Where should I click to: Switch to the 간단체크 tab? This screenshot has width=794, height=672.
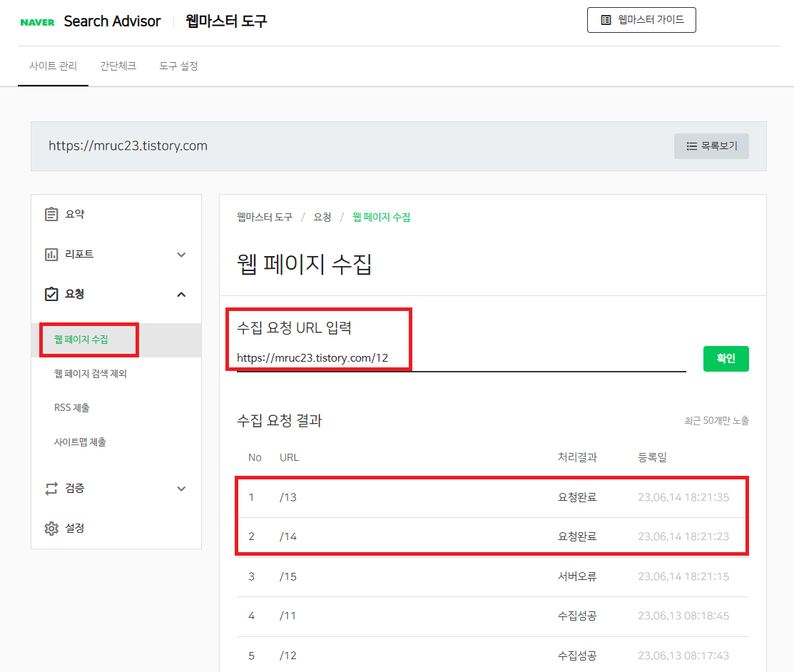click(x=118, y=66)
